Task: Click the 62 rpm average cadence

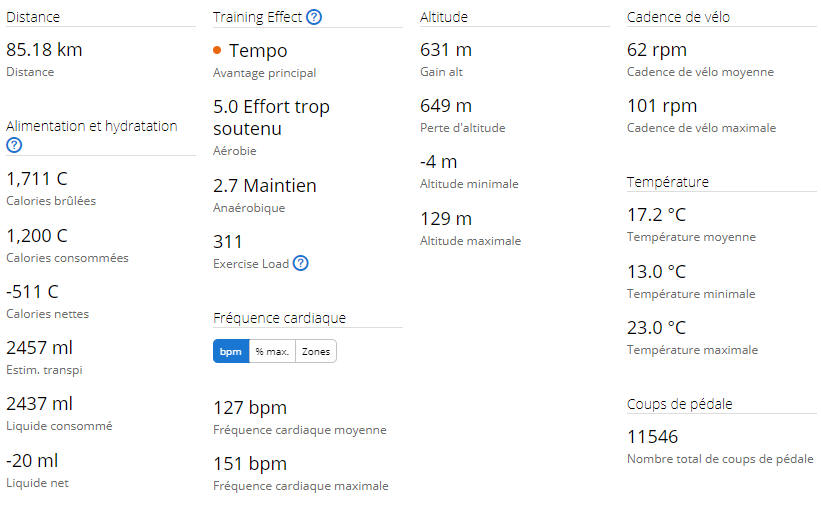Action: click(657, 50)
